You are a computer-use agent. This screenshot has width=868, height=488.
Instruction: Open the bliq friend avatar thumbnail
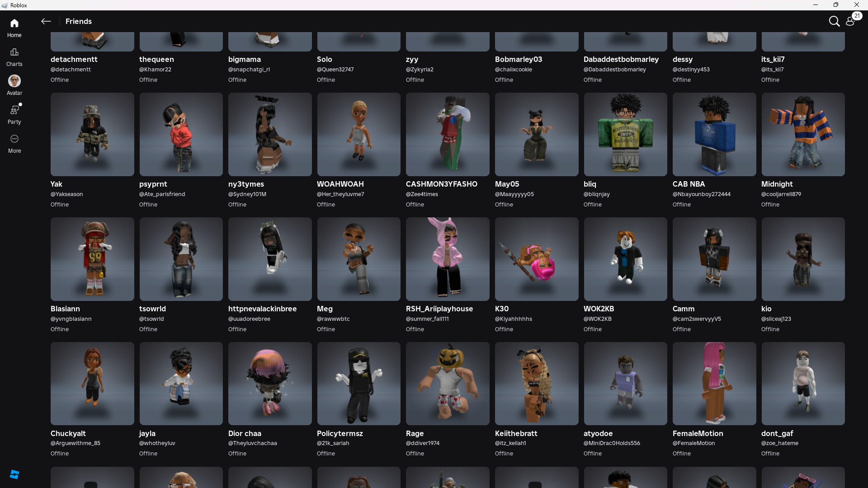click(625, 134)
